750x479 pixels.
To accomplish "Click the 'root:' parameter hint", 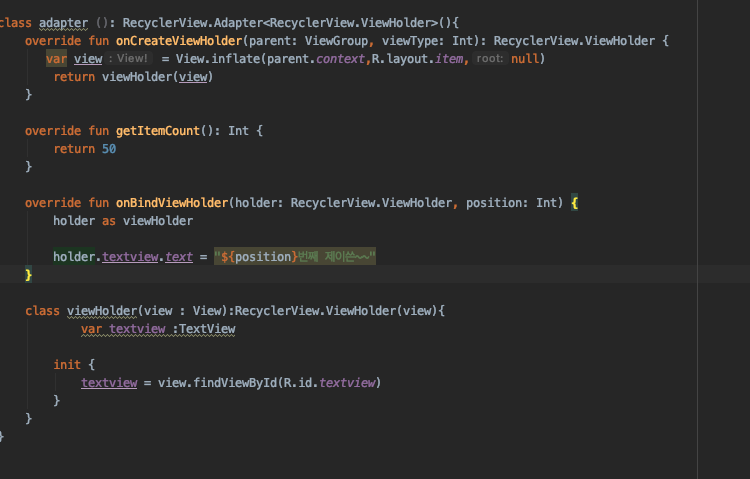I will coord(490,58).
